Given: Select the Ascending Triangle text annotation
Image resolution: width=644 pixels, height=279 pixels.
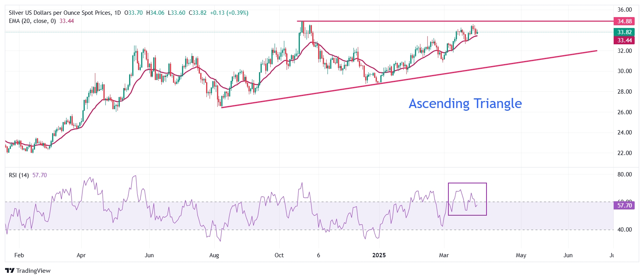Looking at the screenshot, I should click(x=465, y=103).
